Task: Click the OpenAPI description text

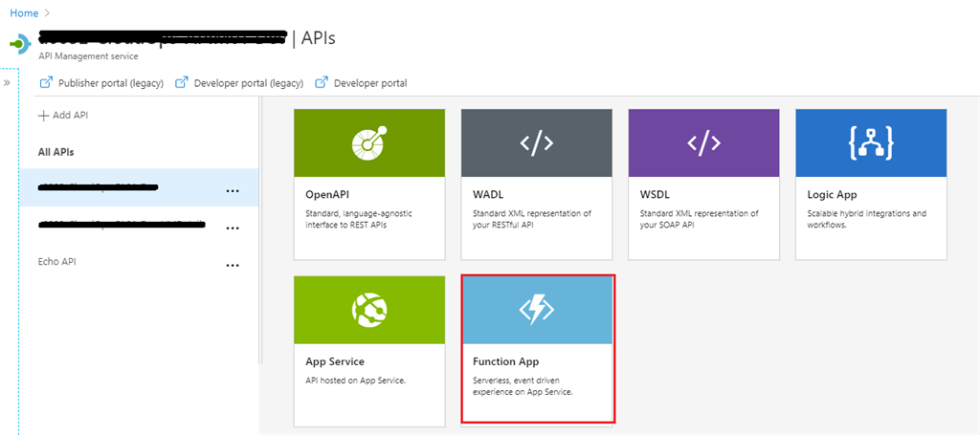Action: 359,219
